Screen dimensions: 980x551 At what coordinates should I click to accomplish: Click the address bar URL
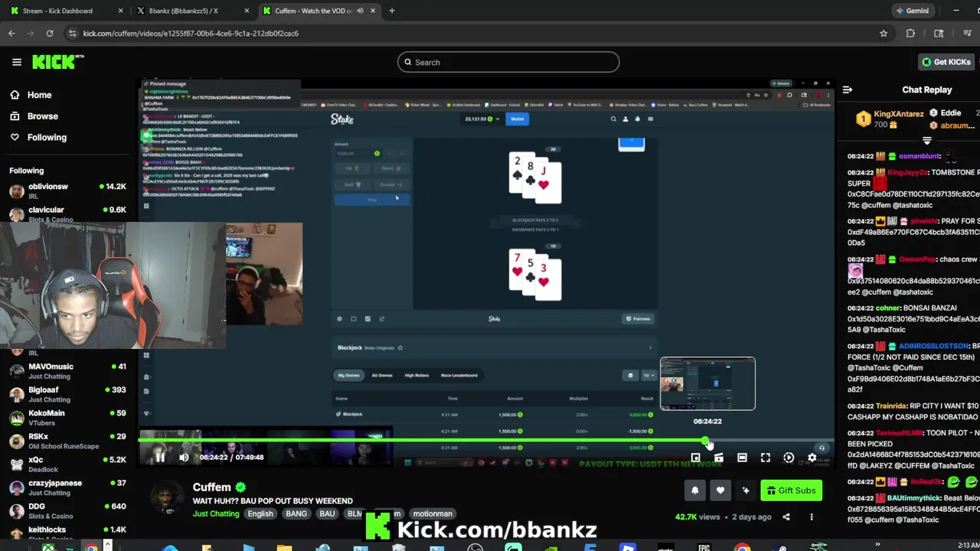pyautogui.click(x=191, y=33)
